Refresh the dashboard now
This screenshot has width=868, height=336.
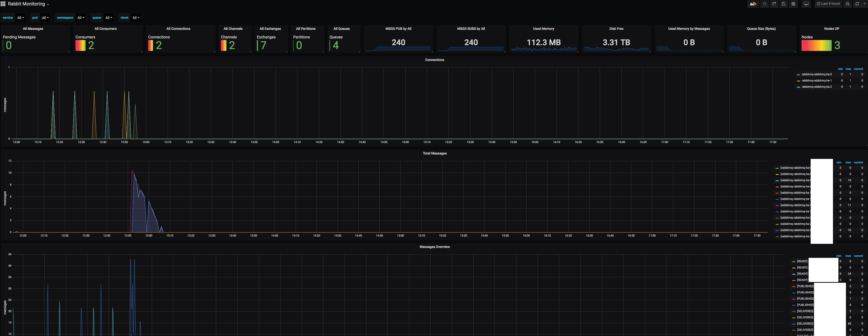[857, 4]
